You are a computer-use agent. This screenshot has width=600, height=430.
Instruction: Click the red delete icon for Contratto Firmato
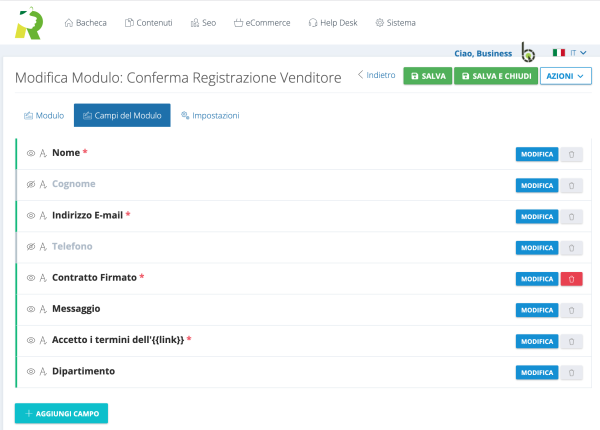pos(571,279)
